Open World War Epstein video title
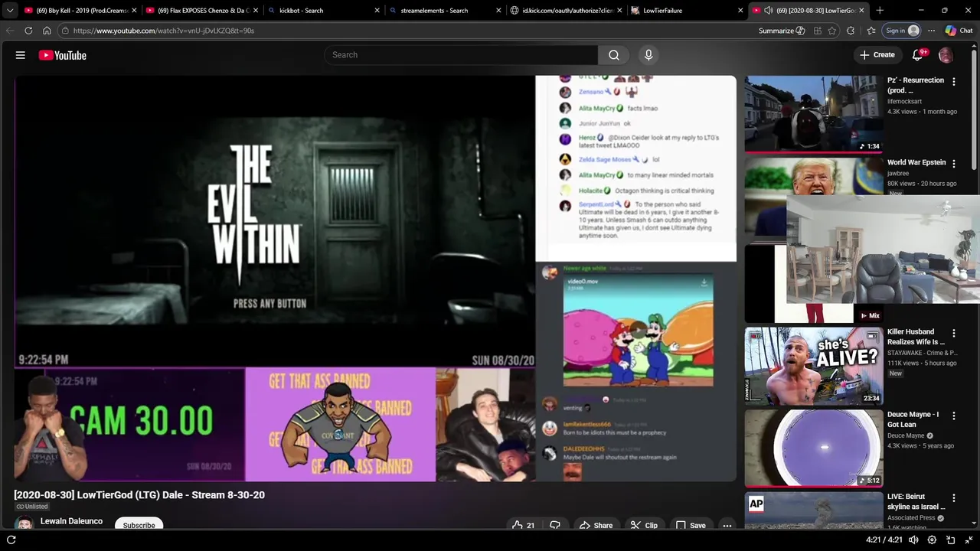 [x=916, y=162]
